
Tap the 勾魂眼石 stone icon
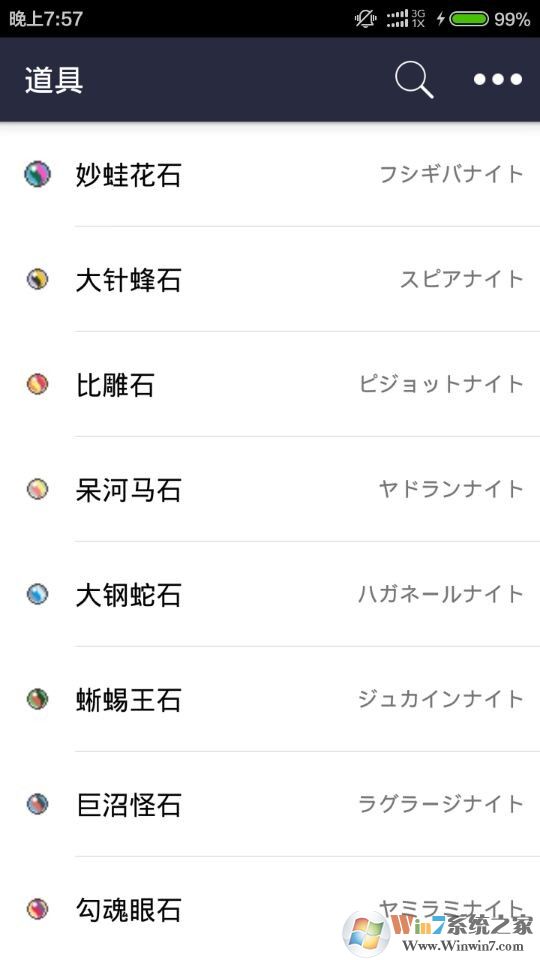coord(37,909)
